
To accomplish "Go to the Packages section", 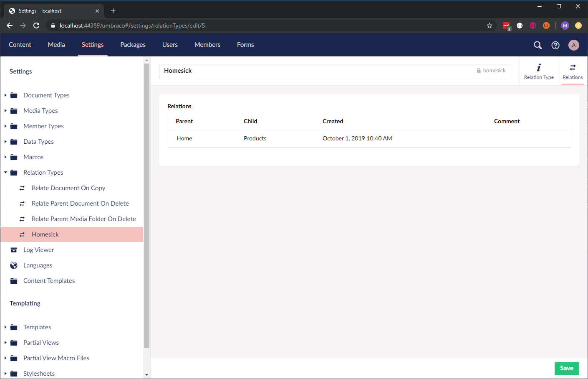I will [133, 45].
